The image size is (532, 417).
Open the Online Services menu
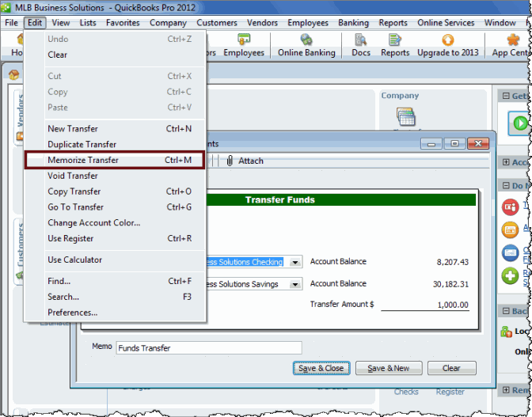[446, 23]
